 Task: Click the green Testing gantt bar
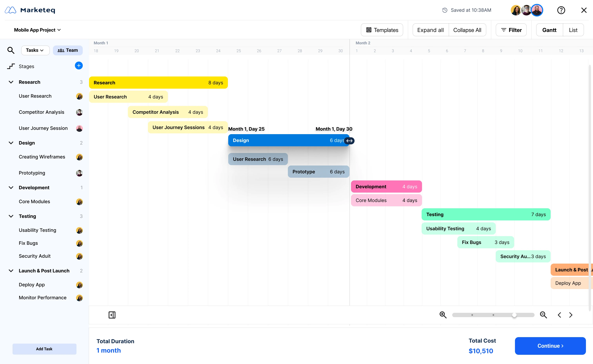coord(486,214)
